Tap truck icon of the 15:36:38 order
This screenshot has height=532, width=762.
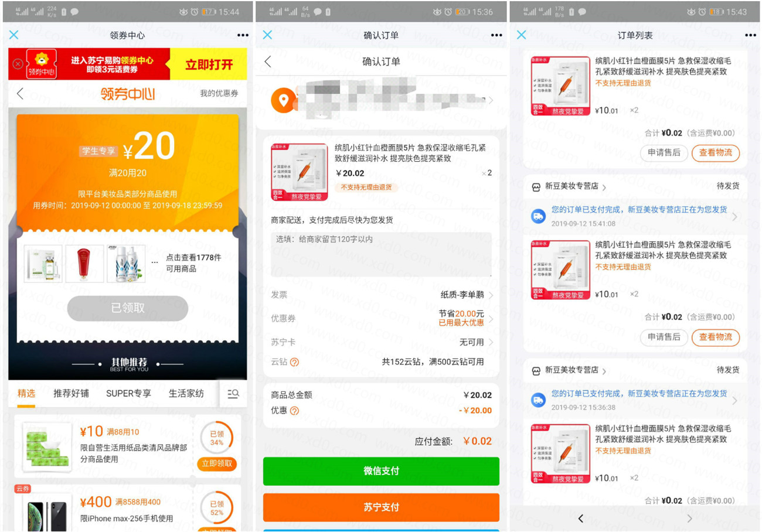pos(538,400)
